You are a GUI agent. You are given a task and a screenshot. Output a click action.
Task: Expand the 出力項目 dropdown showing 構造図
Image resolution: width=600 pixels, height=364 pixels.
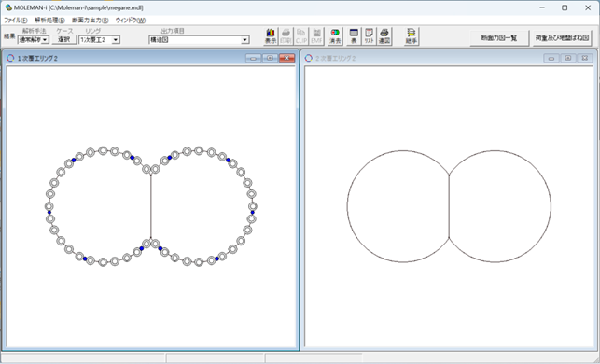point(244,40)
